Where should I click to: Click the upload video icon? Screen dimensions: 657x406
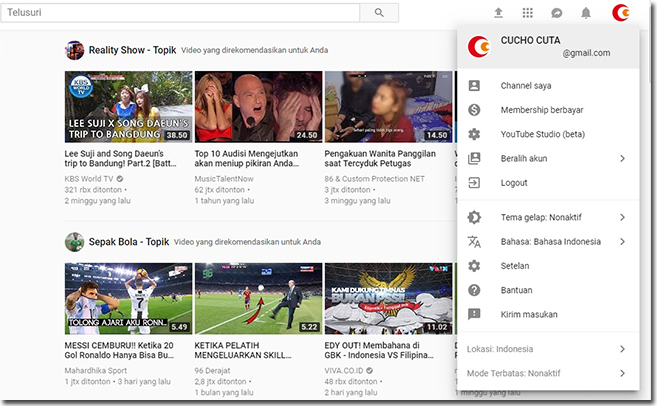(499, 13)
